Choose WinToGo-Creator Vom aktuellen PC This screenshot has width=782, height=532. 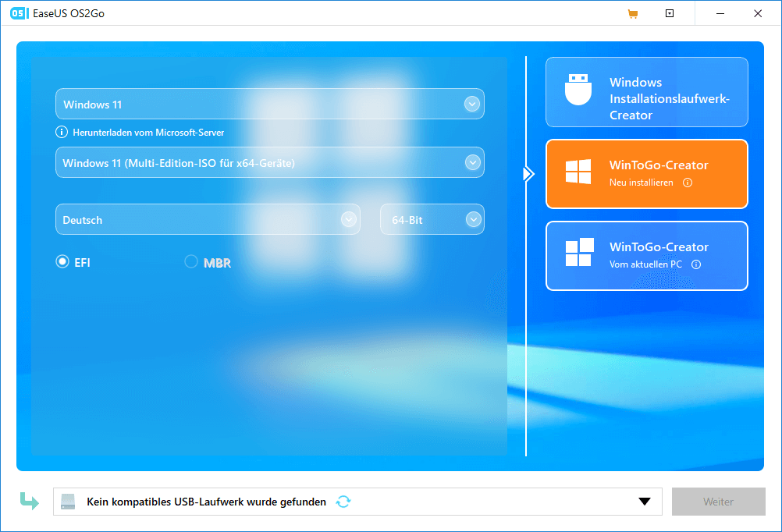(x=646, y=255)
